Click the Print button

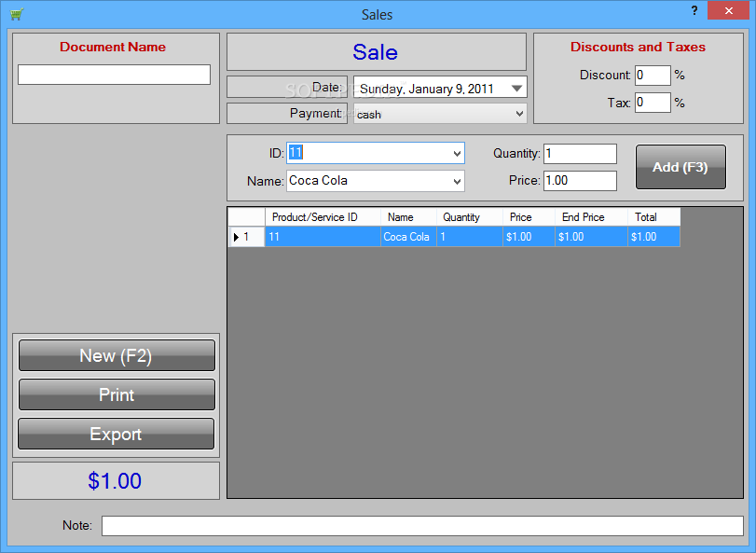click(117, 394)
